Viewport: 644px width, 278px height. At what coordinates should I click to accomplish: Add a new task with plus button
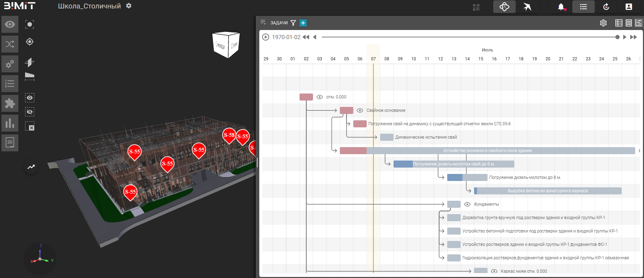point(303,23)
